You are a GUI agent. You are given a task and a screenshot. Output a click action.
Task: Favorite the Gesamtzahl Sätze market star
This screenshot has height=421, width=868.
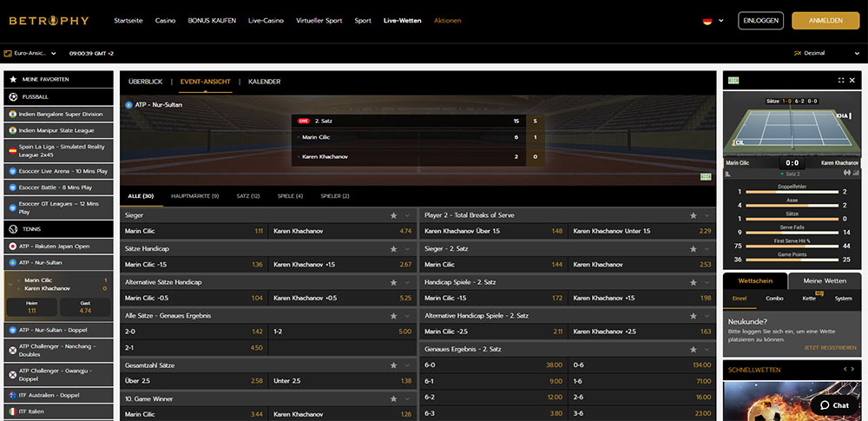(393, 365)
